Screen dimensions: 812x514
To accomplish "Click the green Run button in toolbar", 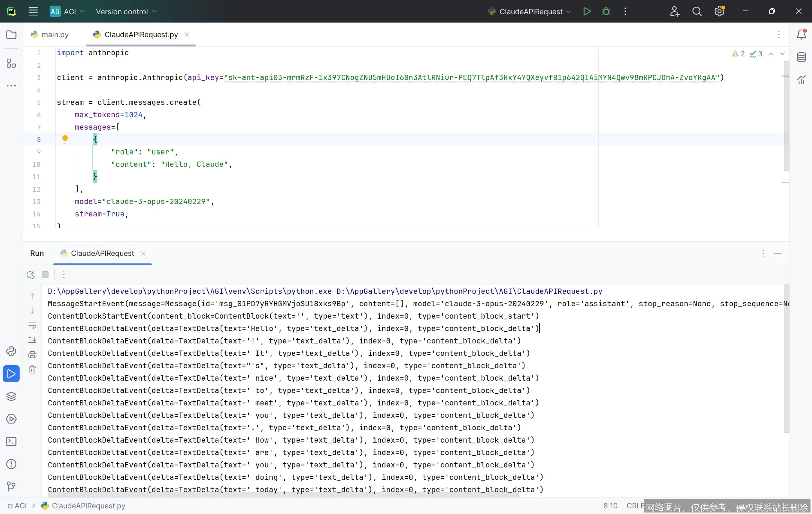I will coord(587,11).
